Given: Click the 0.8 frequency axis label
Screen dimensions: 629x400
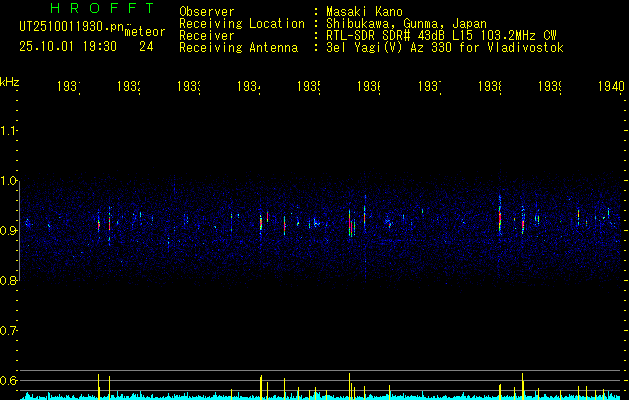Looking at the screenshot, I should (8, 280).
